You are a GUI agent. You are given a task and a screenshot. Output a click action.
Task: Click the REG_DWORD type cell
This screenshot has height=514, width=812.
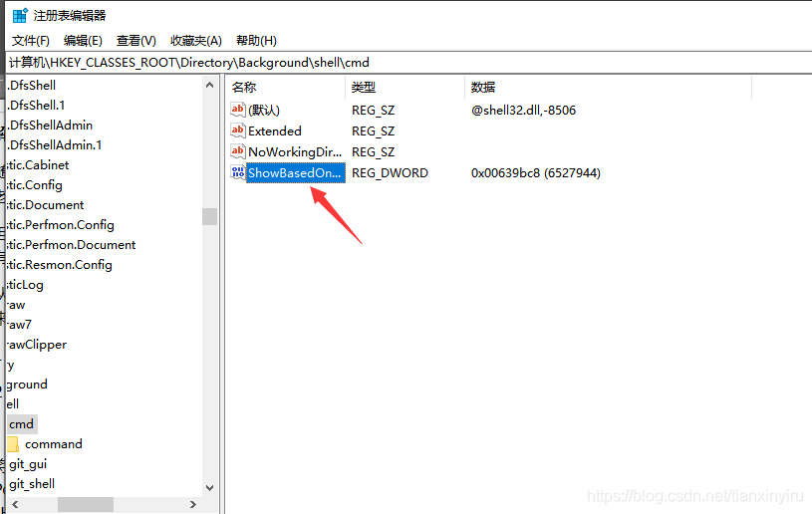click(x=390, y=173)
